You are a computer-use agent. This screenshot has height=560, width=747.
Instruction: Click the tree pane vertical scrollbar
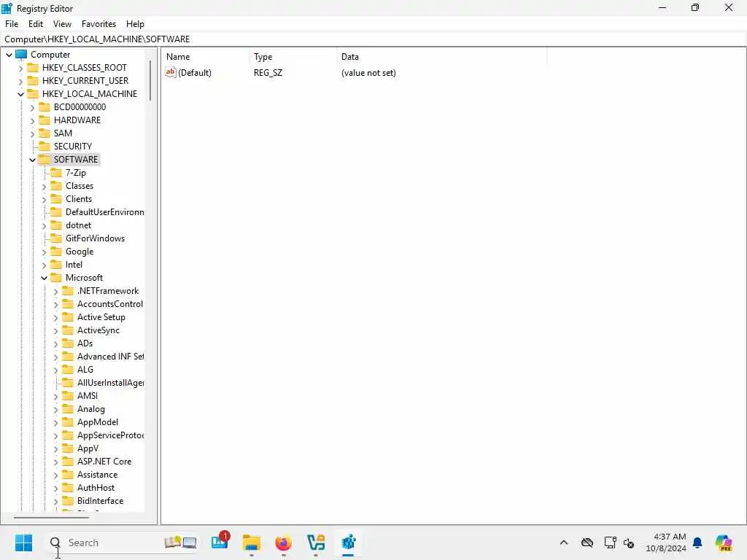point(150,80)
